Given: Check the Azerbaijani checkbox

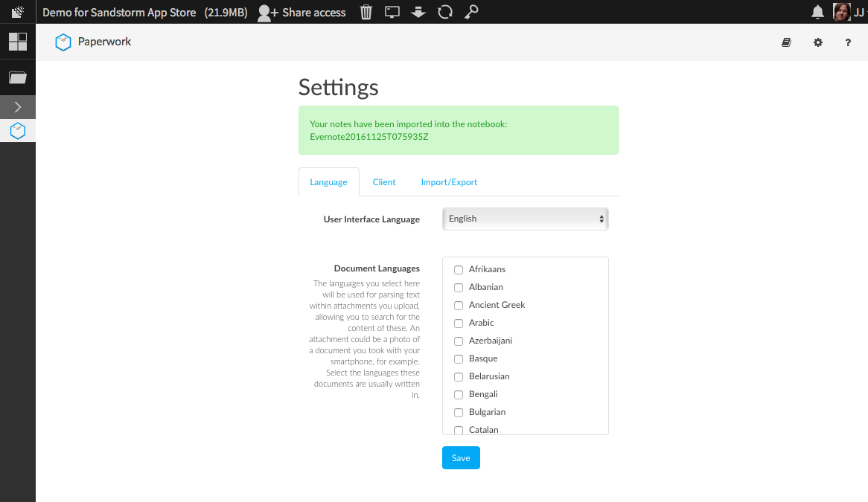Looking at the screenshot, I should (459, 341).
